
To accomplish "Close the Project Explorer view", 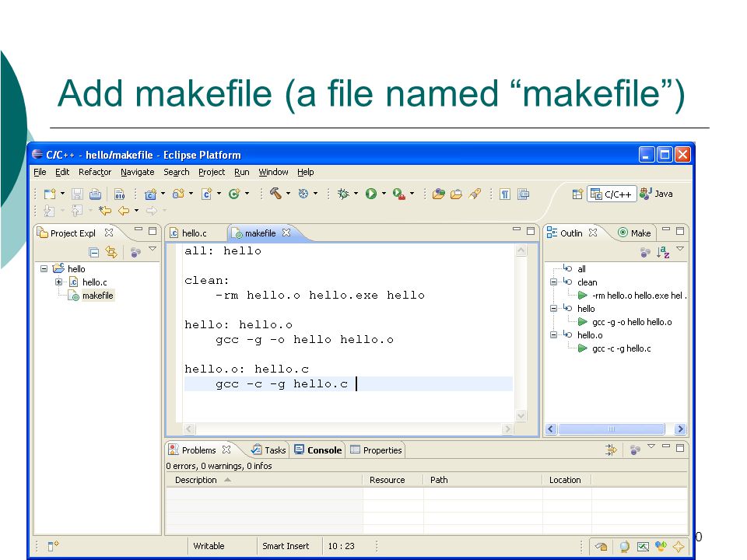I will pos(109,233).
